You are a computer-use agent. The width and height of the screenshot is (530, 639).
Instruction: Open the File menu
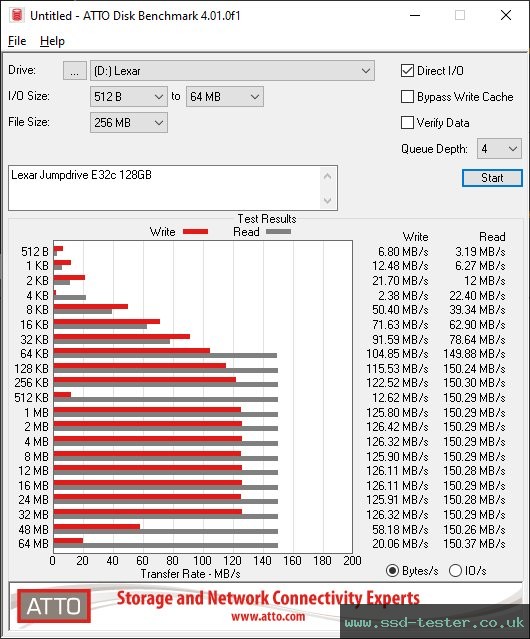17,41
